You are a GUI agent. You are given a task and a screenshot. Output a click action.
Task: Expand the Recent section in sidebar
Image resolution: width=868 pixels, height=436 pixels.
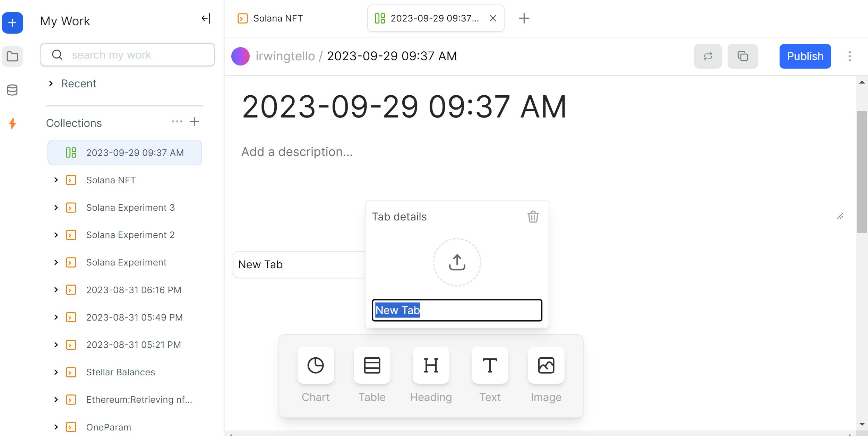coord(51,84)
